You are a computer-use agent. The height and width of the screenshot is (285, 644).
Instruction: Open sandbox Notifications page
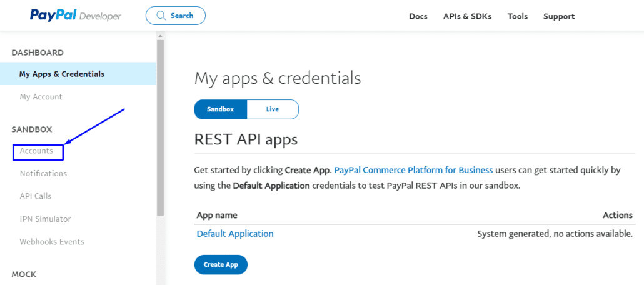43,173
